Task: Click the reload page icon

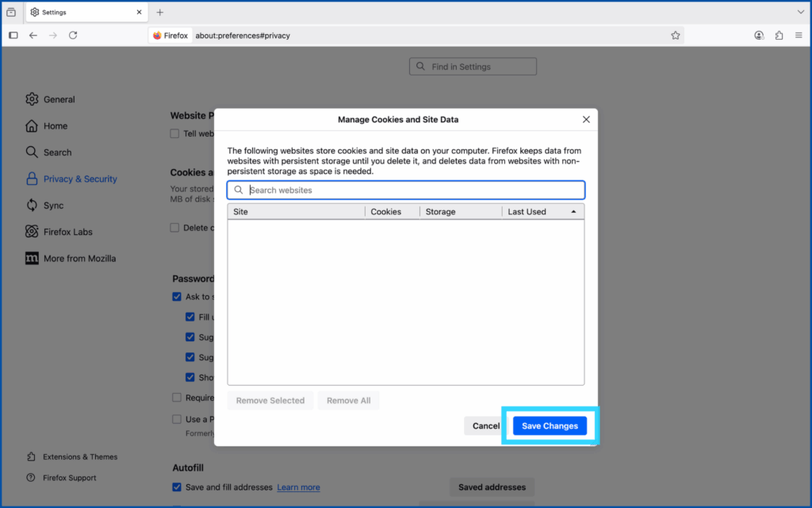Action: pyautogui.click(x=73, y=35)
